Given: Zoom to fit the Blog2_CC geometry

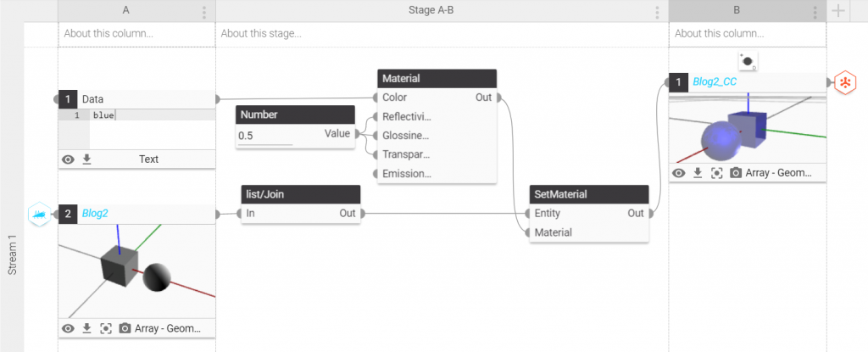Looking at the screenshot, I should tap(716, 173).
